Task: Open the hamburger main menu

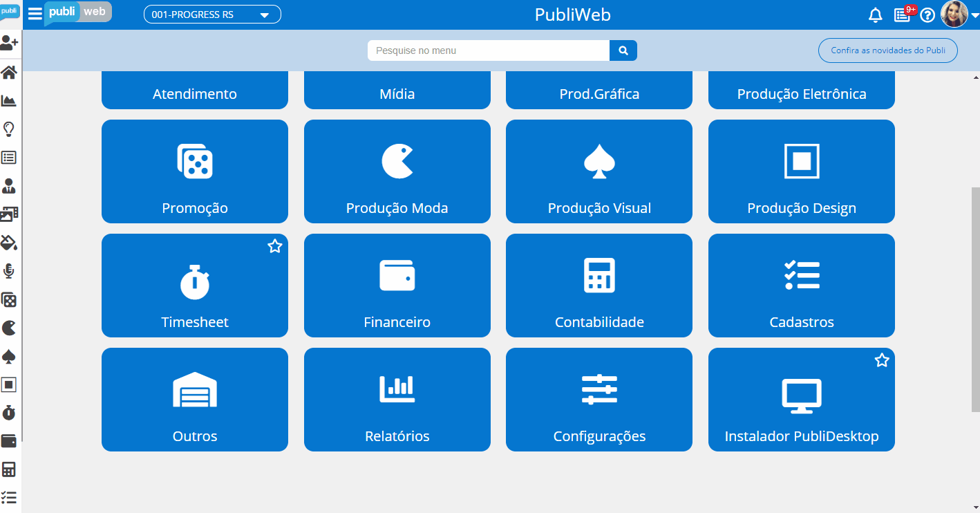Action: click(35, 15)
